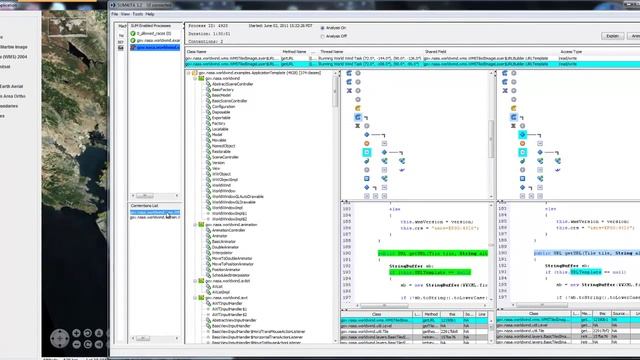Screen dimensions: 640x360
Task: Click orange circle node in right graph pane
Action: (x=522, y=143)
